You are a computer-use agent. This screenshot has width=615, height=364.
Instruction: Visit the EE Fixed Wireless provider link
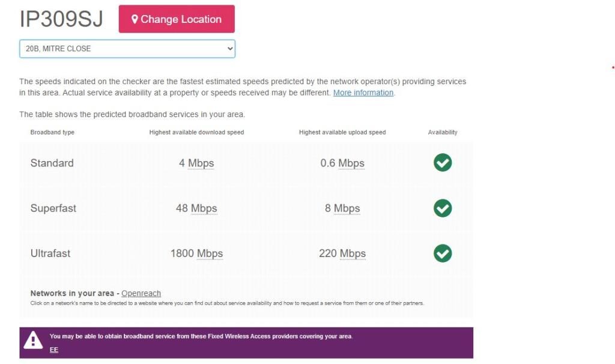click(54, 350)
